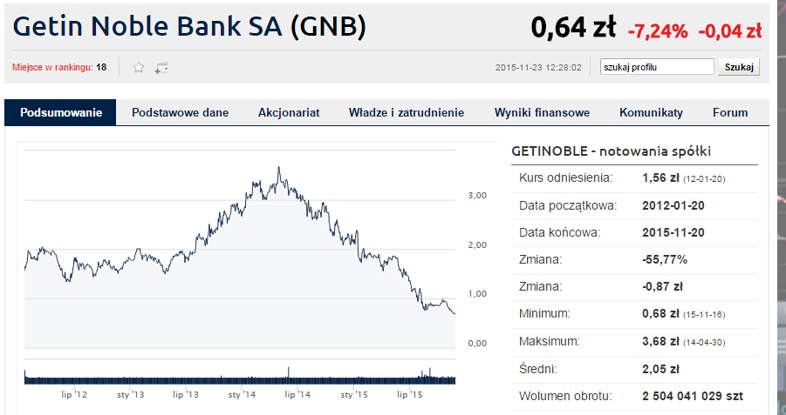This screenshot has height=415, width=786.
Task: Focus the szukaj profilu search field
Action: (x=657, y=67)
